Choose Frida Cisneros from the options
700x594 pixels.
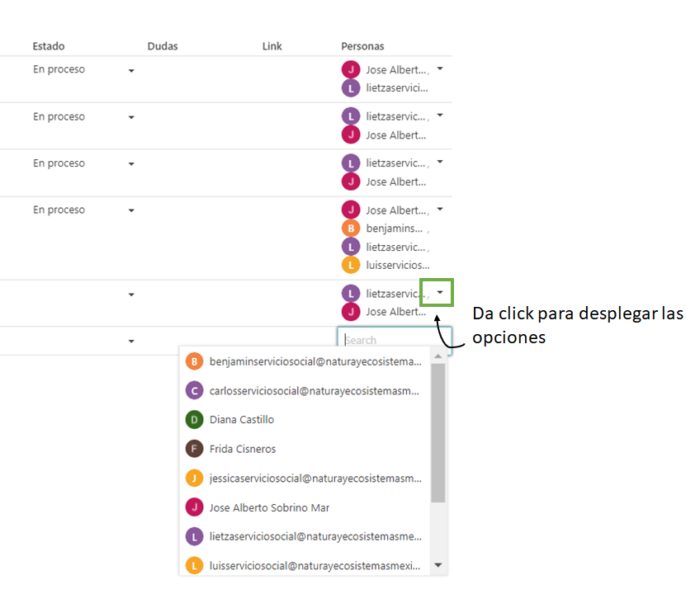pyautogui.click(x=243, y=449)
